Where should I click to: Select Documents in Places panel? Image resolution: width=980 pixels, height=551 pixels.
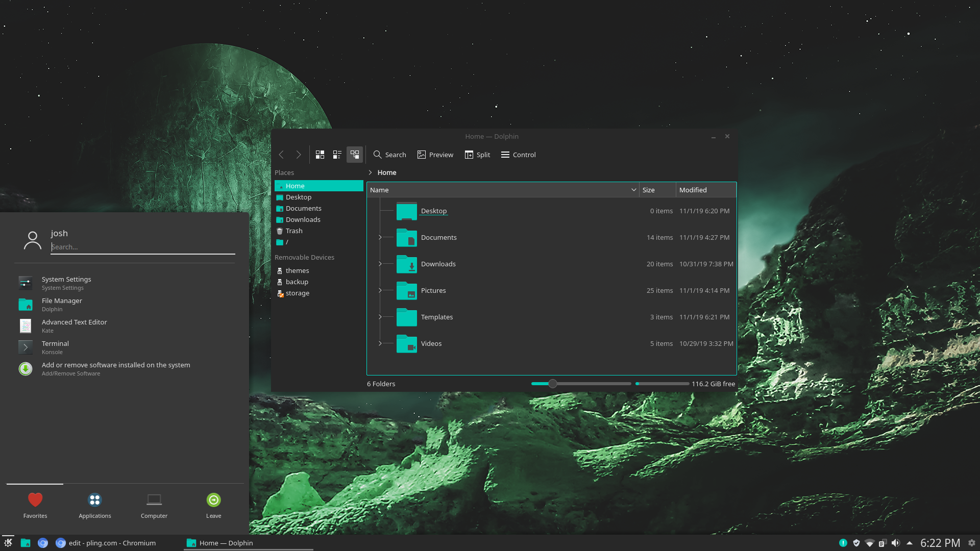click(318, 208)
